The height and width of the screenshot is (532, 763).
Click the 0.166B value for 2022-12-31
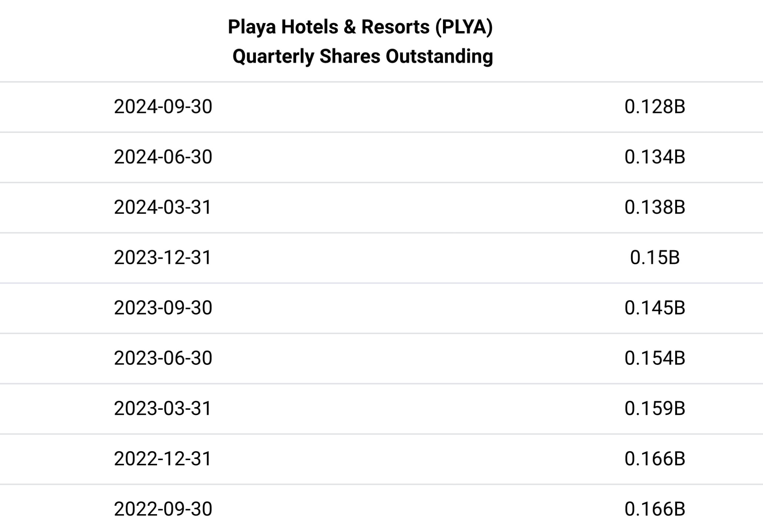654,459
